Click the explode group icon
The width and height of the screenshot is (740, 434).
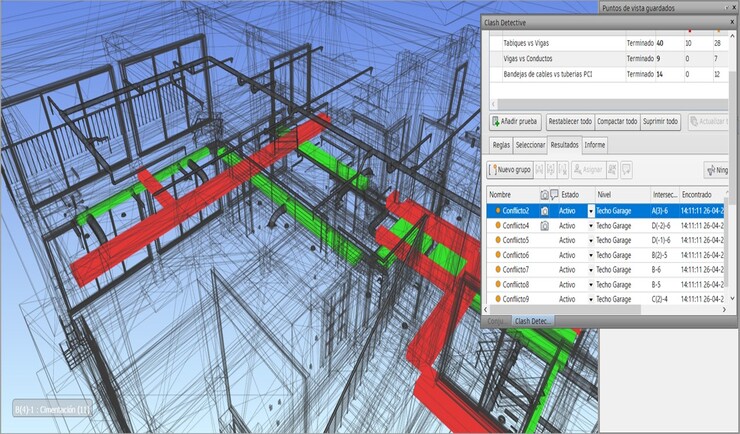click(x=563, y=170)
